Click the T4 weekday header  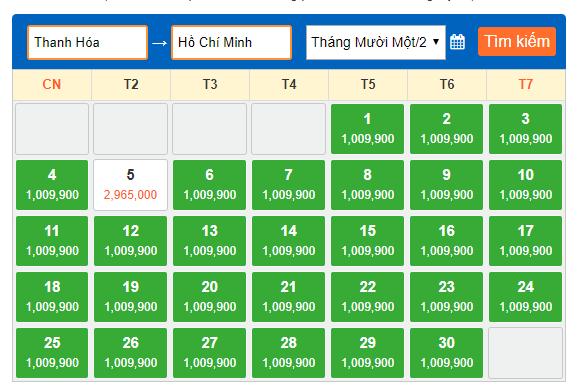pyautogui.click(x=289, y=85)
